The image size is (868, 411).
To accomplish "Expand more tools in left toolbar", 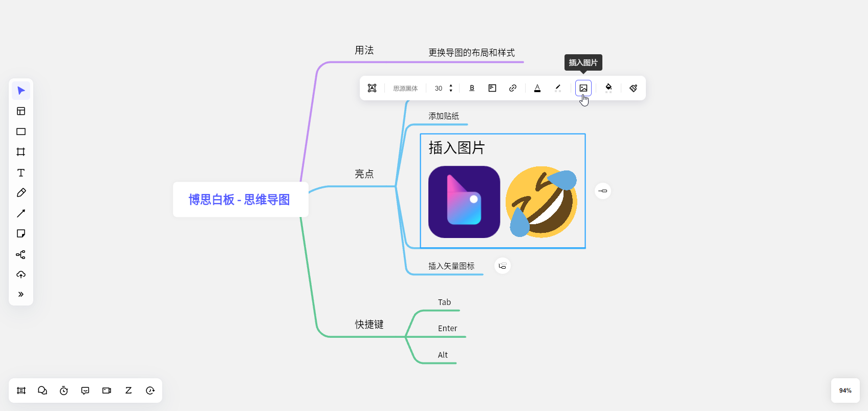I will pos(21,294).
